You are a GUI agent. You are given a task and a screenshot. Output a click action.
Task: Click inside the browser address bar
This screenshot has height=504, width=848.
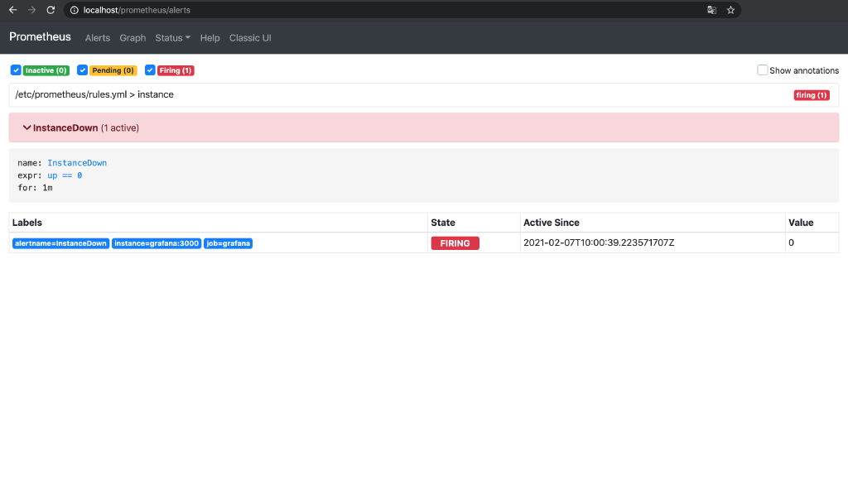click(x=331, y=10)
